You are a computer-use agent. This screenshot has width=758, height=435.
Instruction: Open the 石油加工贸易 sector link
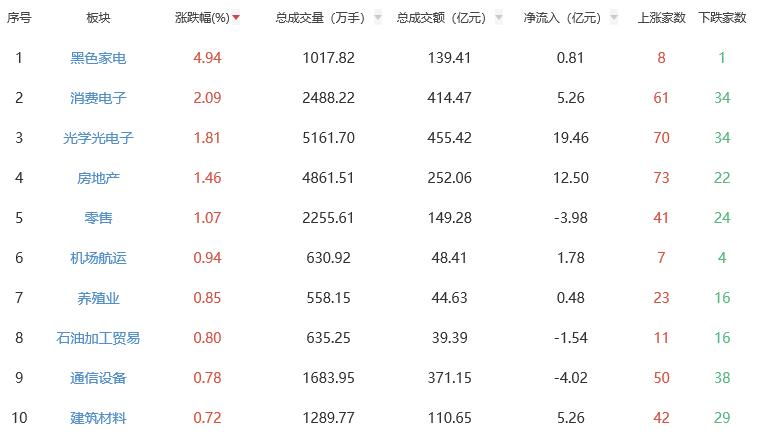(98, 338)
